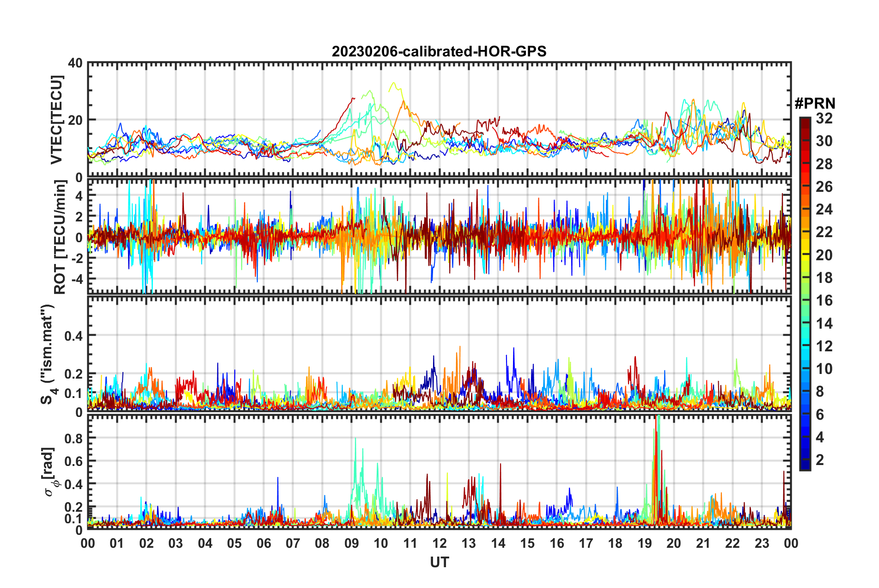
Task: Click the 0.8 tick on σφ axis
Action: 74,438
